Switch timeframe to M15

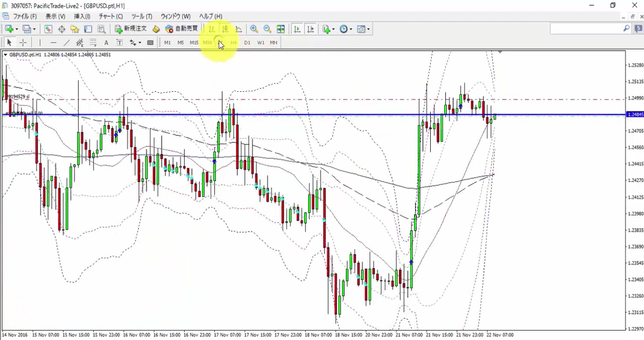(x=194, y=43)
